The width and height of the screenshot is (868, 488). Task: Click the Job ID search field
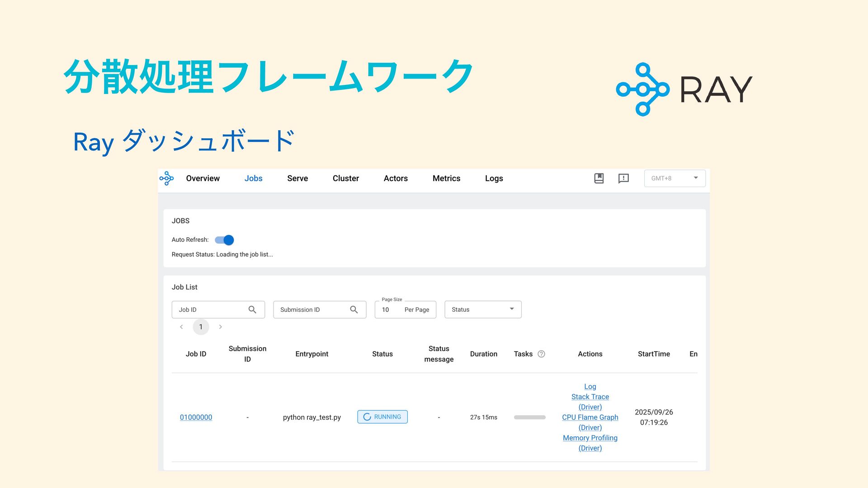pyautogui.click(x=210, y=310)
